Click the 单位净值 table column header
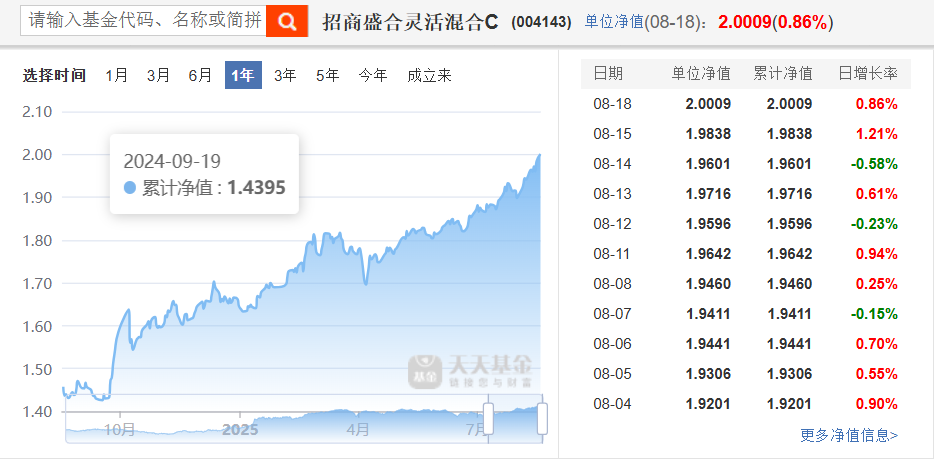Image resolution: width=934 pixels, height=462 pixels. point(701,73)
